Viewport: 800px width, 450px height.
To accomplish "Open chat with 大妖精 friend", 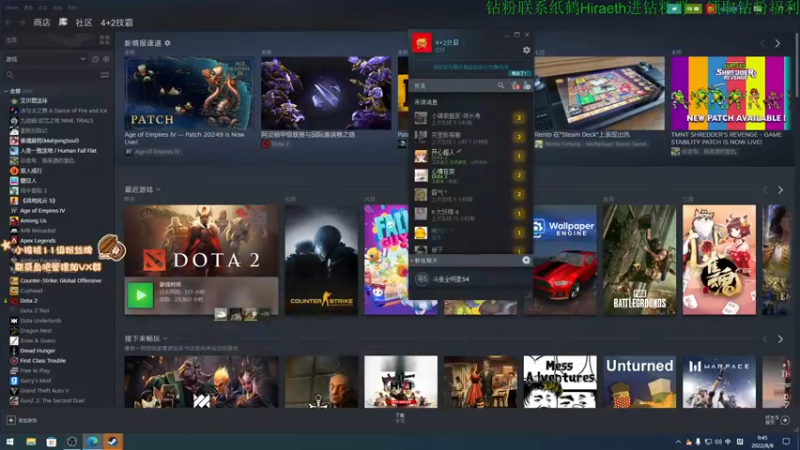I will pyautogui.click(x=469, y=214).
